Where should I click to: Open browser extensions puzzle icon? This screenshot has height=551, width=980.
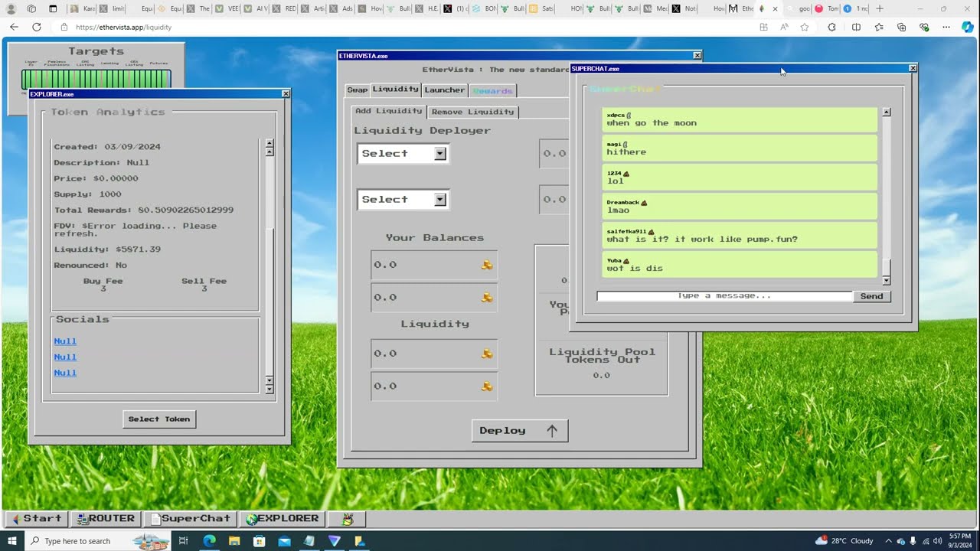(x=831, y=27)
